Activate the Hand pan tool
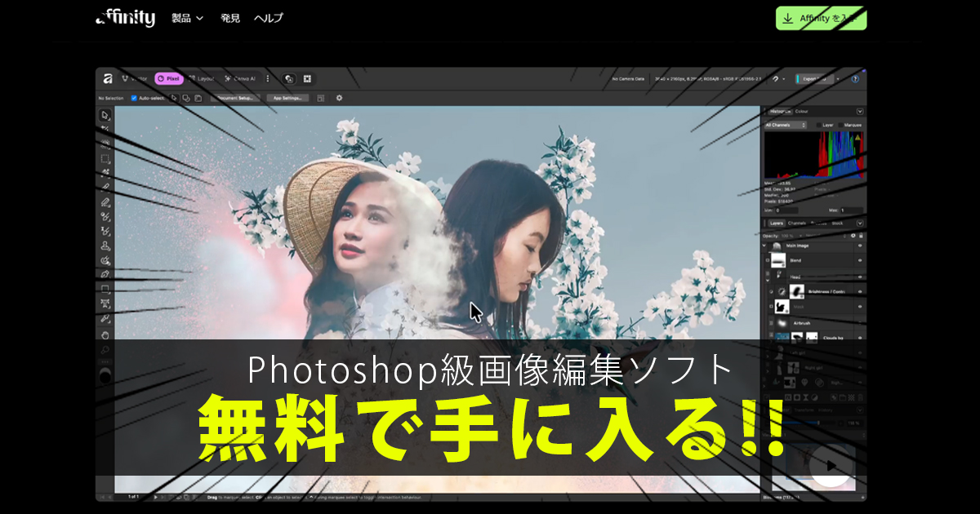980x514 pixels. 105,335
